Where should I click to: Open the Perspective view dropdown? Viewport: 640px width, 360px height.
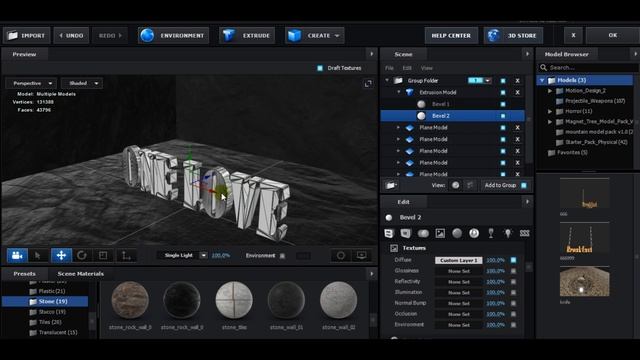(x=31, y=83)
